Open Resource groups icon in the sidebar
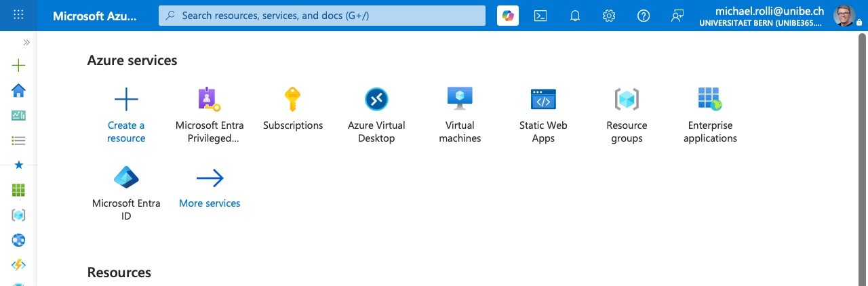Viewport: 868px width, 286px height. pos(18,215)
